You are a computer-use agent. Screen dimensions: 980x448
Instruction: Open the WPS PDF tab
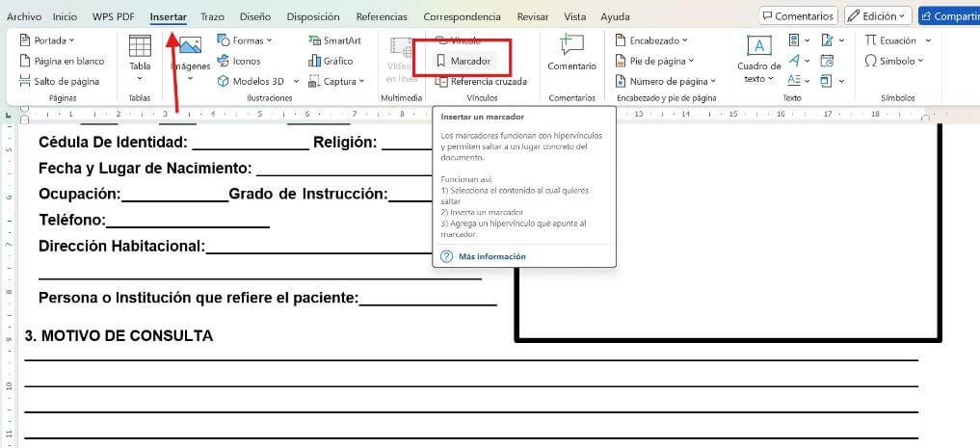tap(114, 17)
